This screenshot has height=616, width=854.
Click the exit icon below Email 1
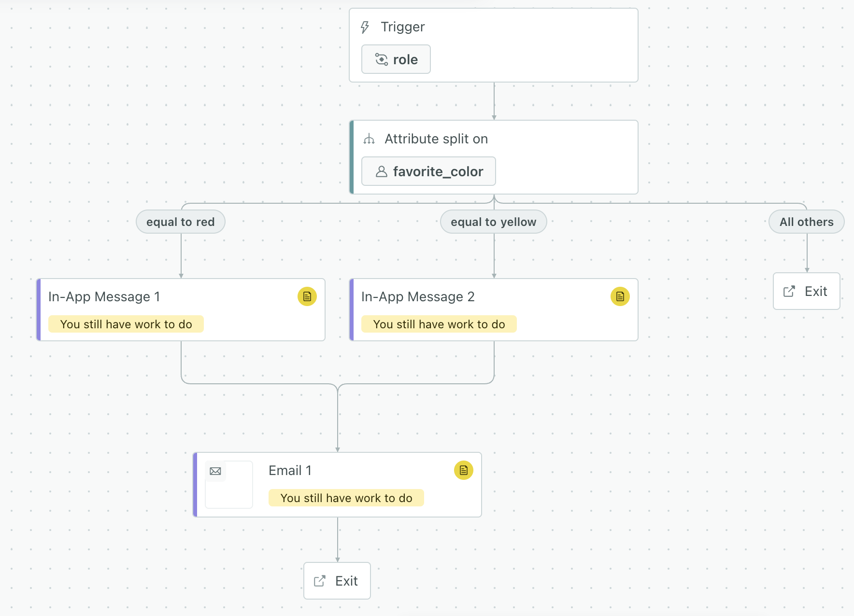click(319, 581)
